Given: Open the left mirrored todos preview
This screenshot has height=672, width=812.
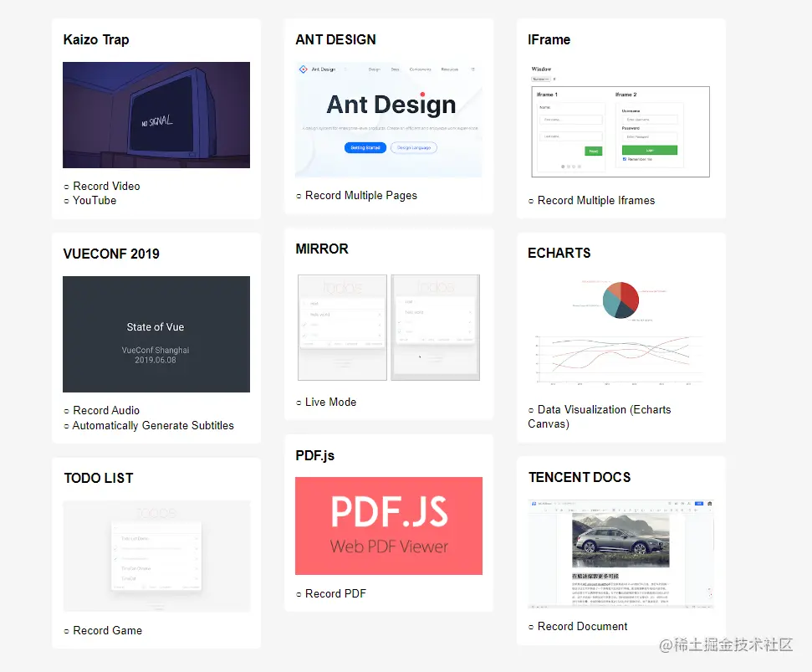Looking at the screenshot, I should tap(342, 327).
